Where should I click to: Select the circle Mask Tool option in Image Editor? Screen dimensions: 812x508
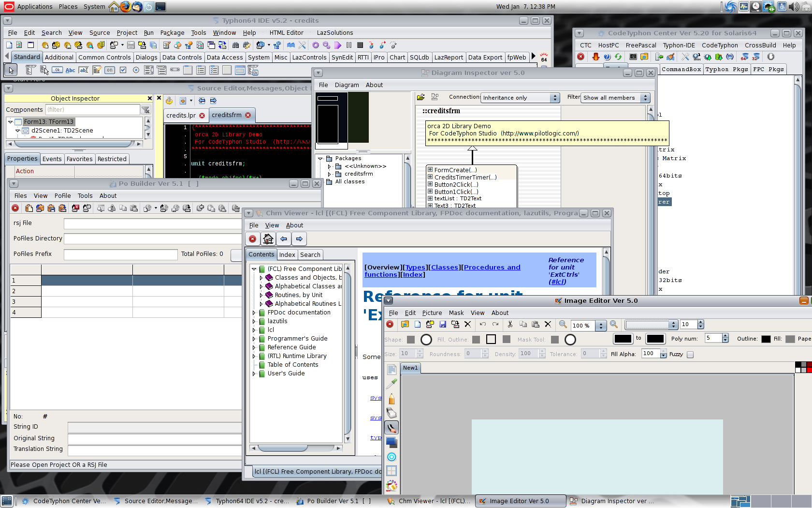tap(570, 340)
